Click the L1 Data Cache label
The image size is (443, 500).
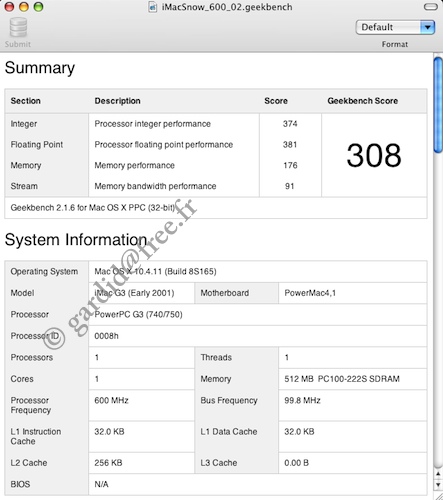pos(229,432)
